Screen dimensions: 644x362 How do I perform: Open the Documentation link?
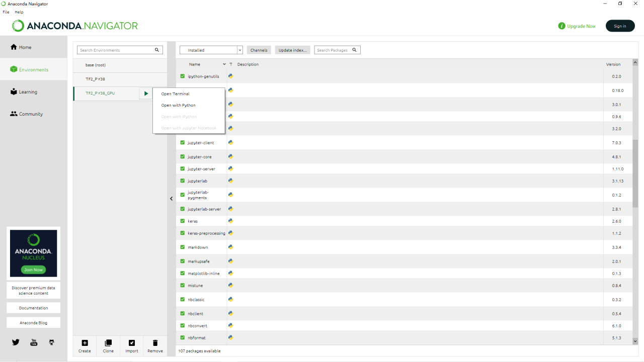point(34,308)
